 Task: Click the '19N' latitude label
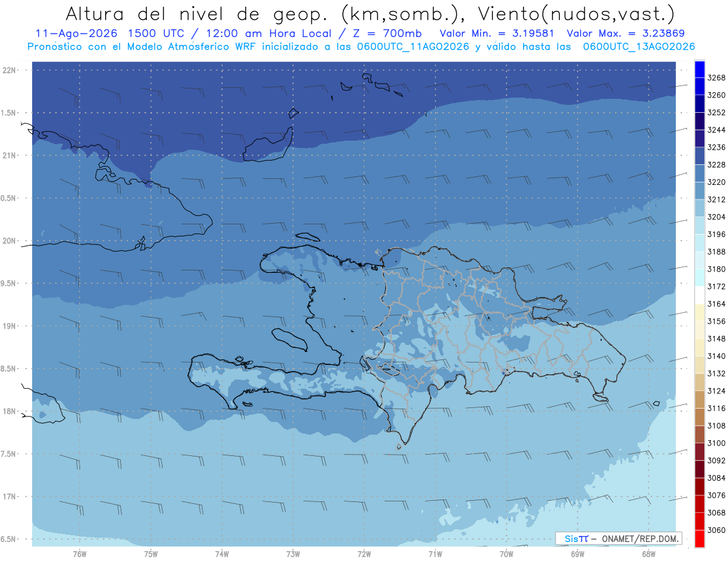(10, 326)
